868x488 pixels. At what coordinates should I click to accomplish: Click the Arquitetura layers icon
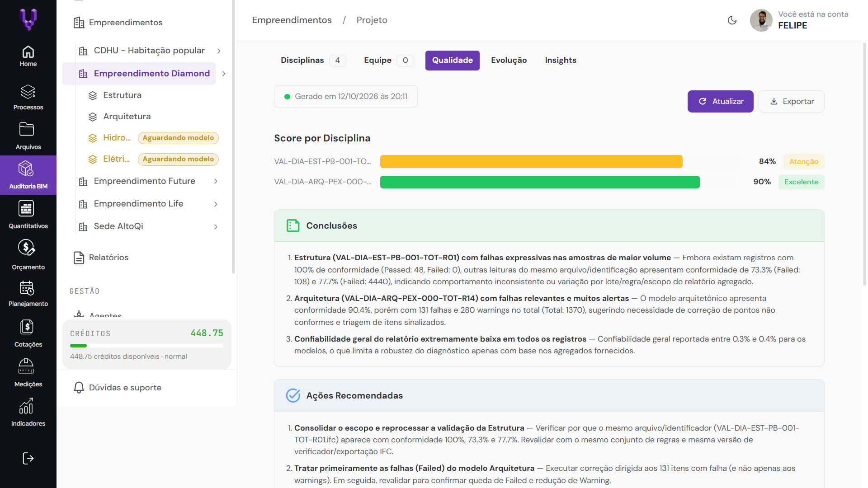pyautogui.click(x=93, y=117)
